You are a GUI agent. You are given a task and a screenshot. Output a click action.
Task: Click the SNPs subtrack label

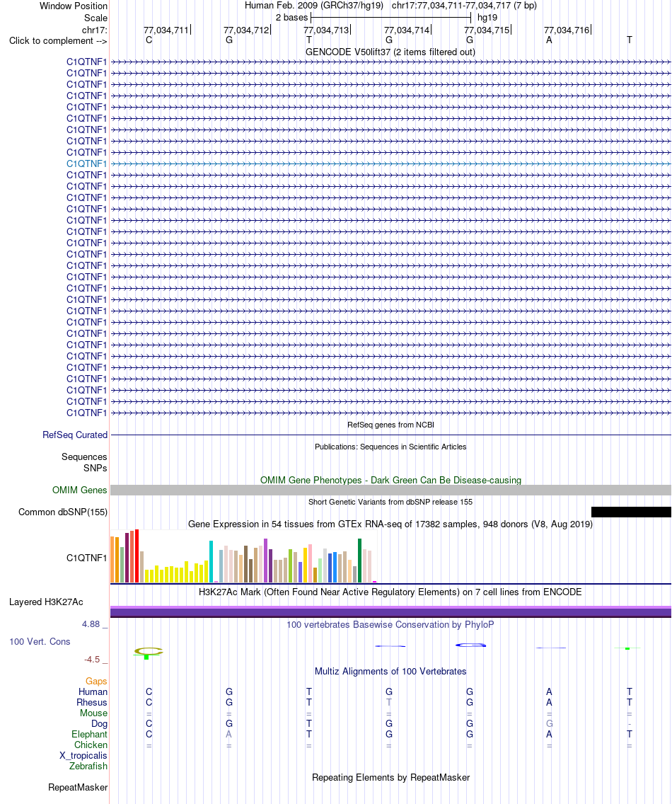pyautogui.click(x=95, y=468)
